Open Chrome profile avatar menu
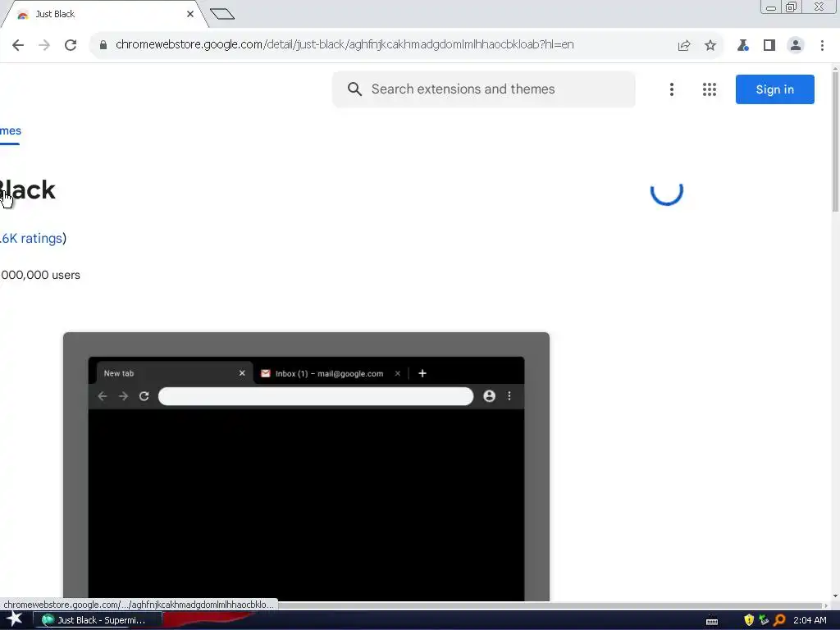 pyautogui.click(x=796, y=46)
